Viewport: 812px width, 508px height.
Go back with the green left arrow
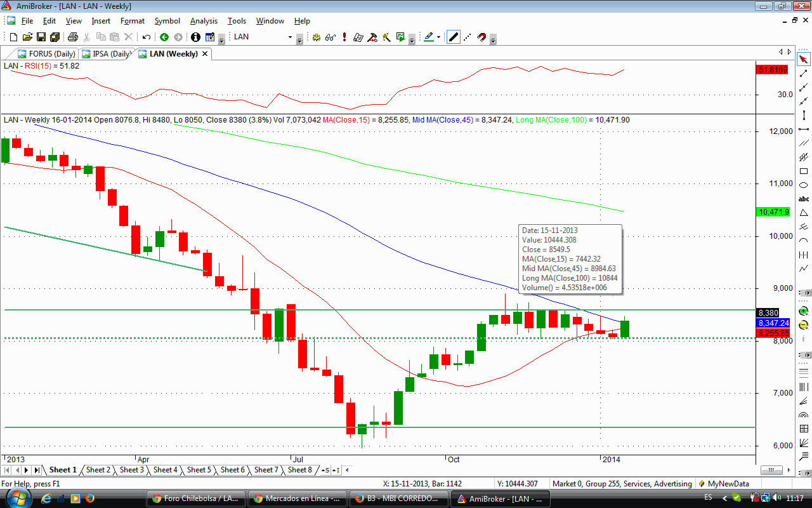point(164,37)
